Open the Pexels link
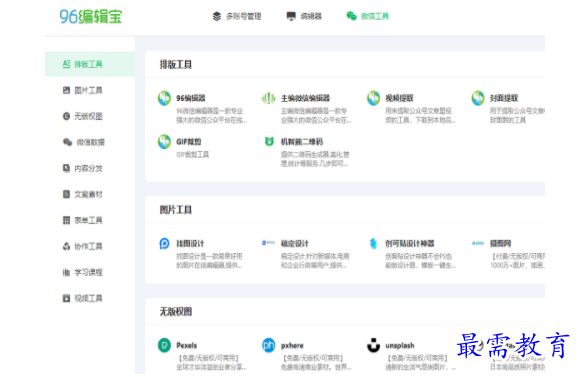The height and width of the screenshot is (377, 578). pyautogui.click(x=187, y=346)
